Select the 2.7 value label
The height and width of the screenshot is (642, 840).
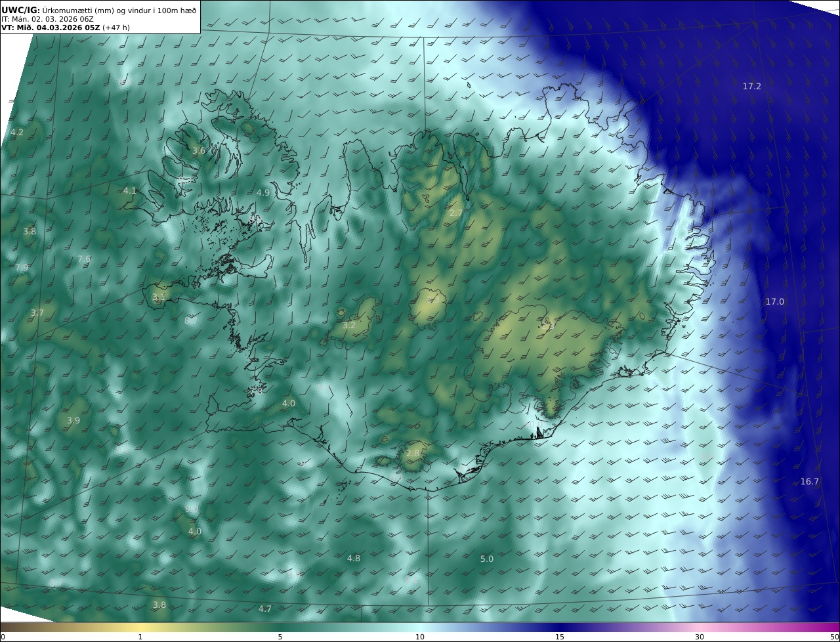click(x=455, y=213)
